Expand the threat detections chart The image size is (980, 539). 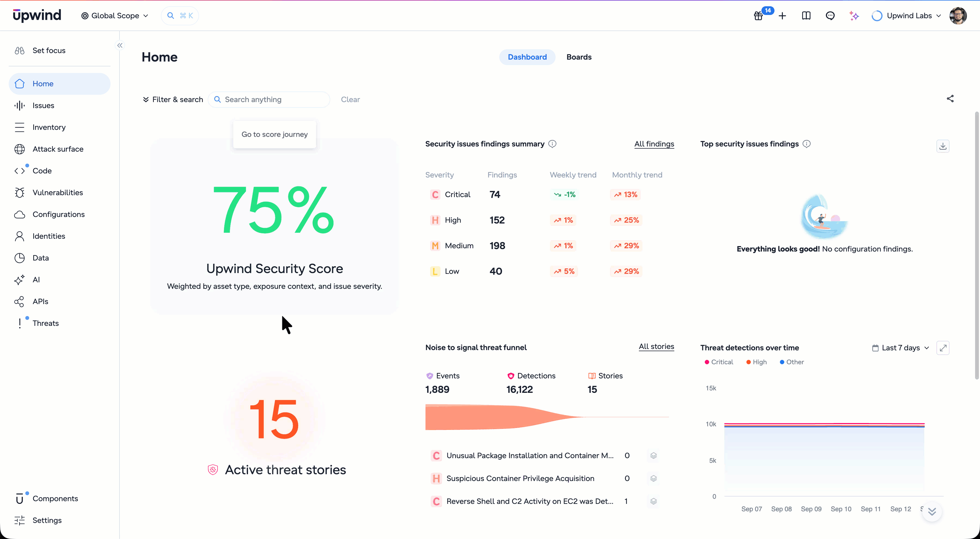(943, 348)
